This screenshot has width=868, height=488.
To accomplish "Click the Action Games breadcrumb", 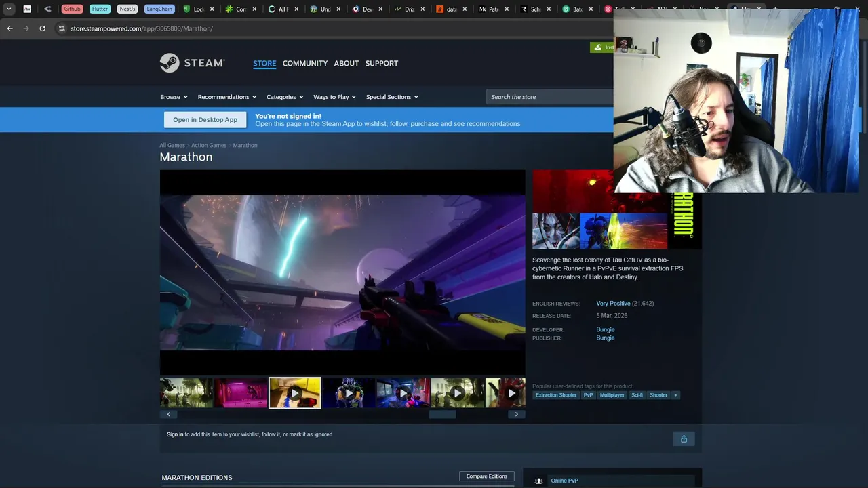I will pos(209,145).
